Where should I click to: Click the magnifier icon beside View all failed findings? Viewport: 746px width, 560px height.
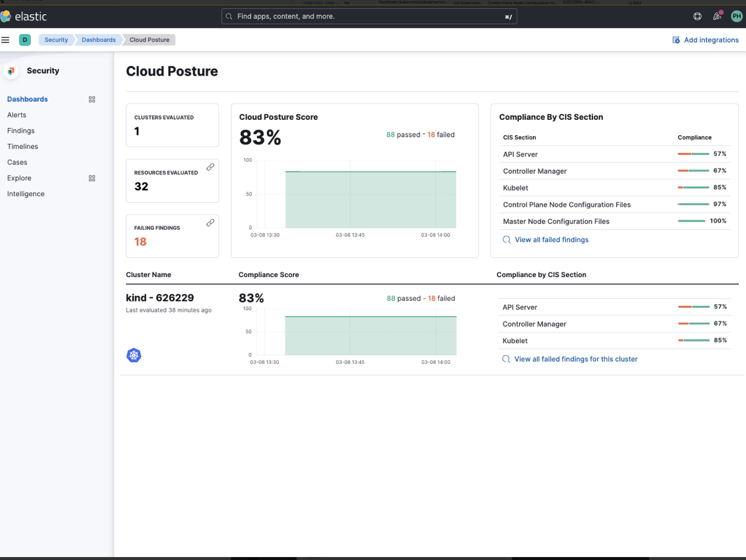pos(506,240)
